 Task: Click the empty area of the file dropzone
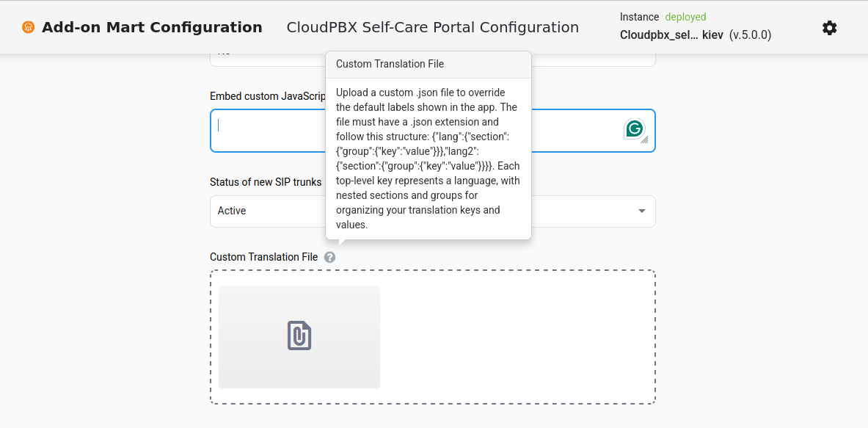pos(514,338)
